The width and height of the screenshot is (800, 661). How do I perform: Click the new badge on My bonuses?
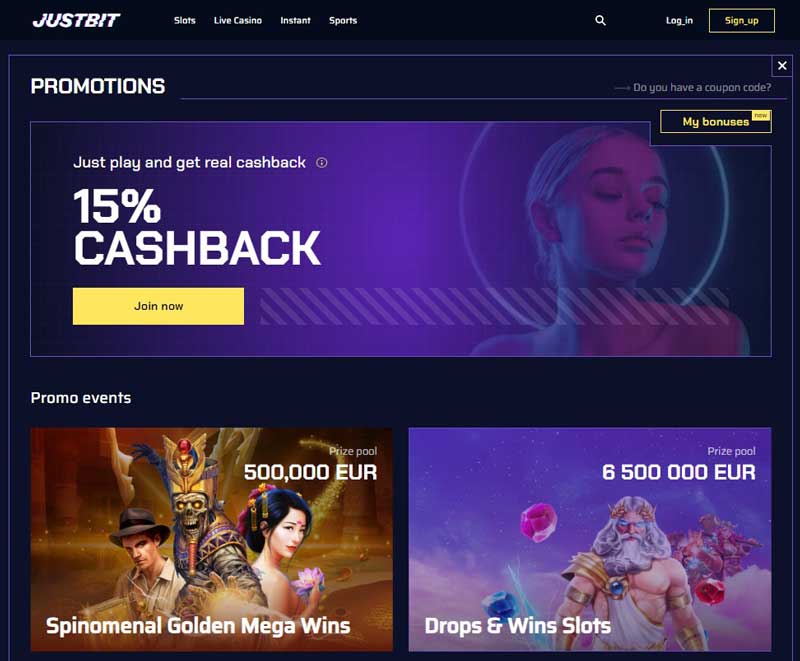point(761,115)
